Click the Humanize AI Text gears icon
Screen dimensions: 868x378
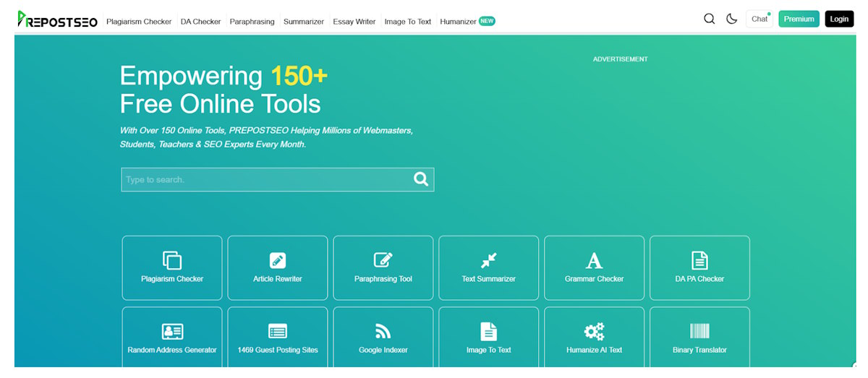[x=594, y=331]
